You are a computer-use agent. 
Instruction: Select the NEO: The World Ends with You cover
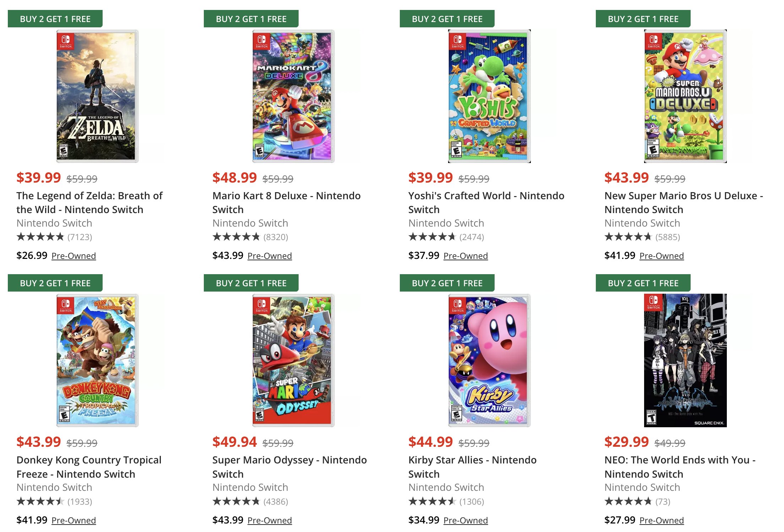pyautogui.click(x=685, y=360)
